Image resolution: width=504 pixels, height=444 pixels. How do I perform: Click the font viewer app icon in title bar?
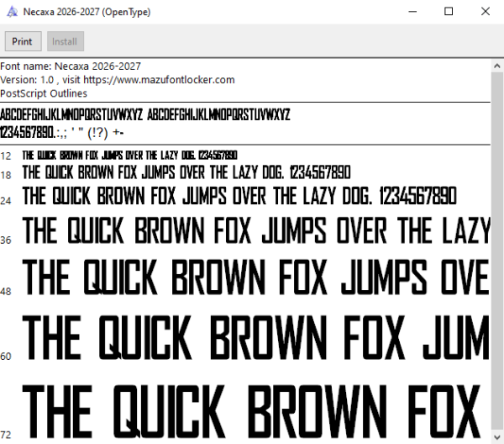click(13, 12)
